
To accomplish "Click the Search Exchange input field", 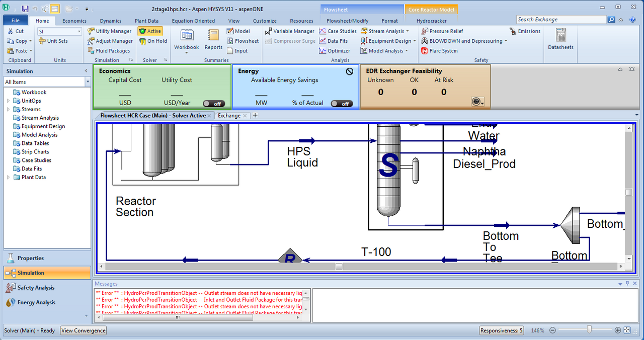I will click(x=561, y=20).
